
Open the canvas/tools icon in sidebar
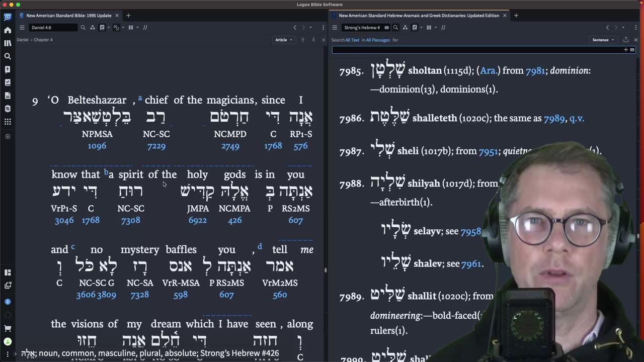[x=8, y=109]
